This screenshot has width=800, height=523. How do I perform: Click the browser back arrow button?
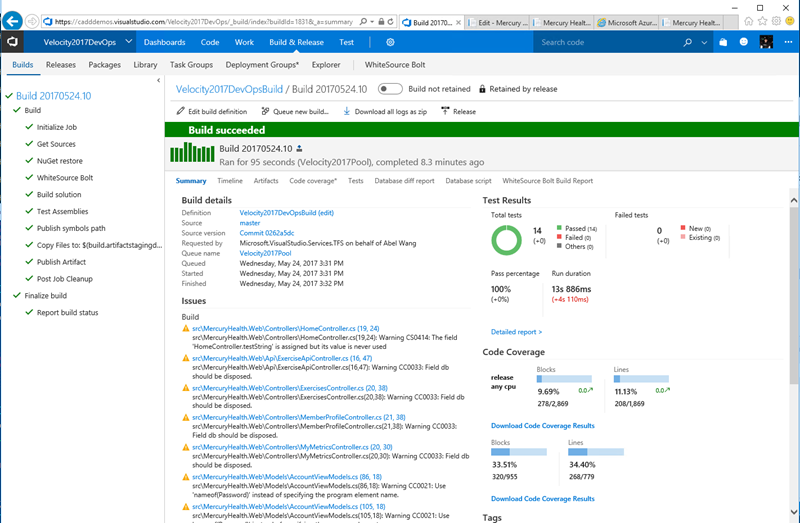click(x=13, y=21)
